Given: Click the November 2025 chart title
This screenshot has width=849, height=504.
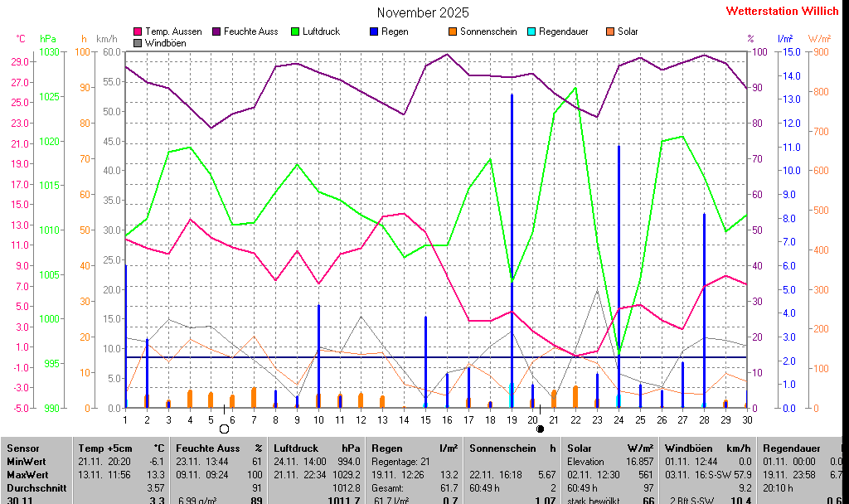Looking at the screenshot, I should pyautogui.click(x=423, y=12).
